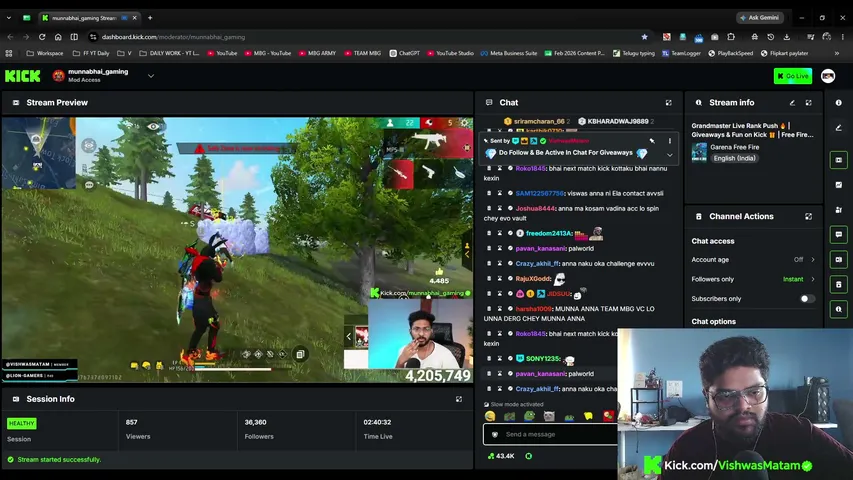The width and height of the screenshot is (853, 480).
Task: Bookmark this page with the star
Action: [x=644, y=37]
